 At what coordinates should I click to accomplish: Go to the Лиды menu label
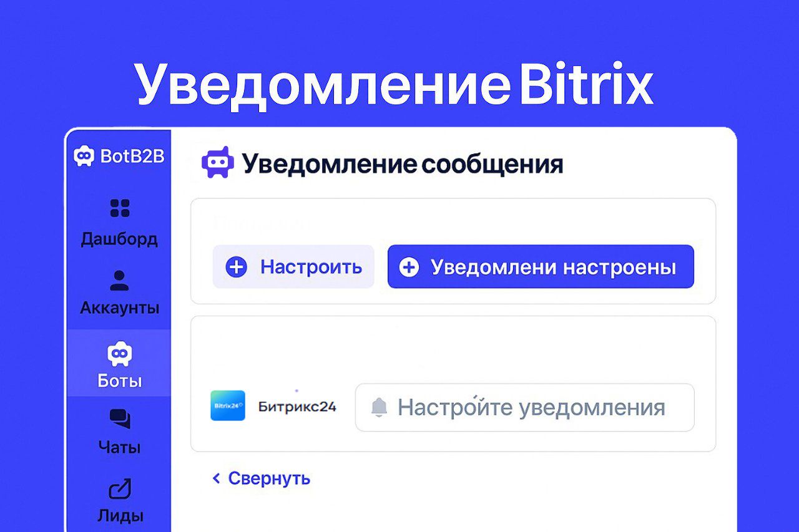pyautogui.click(x=120, y=516)
